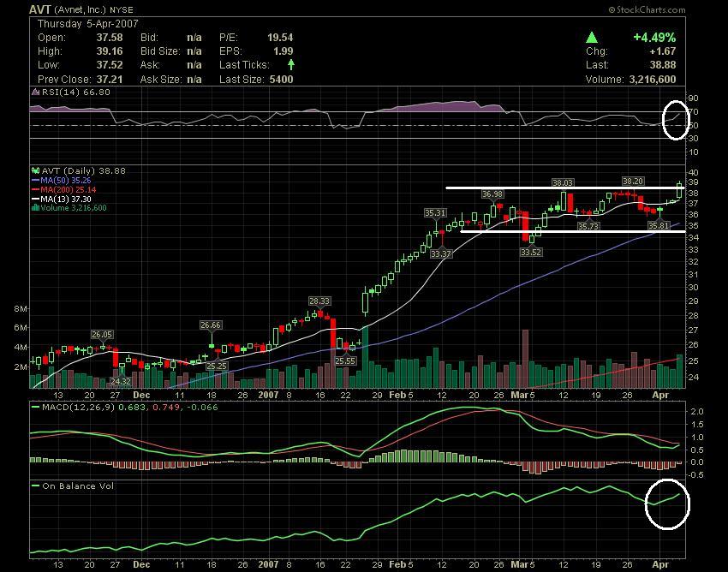Click the Feb label on price chart axis

[x=397, y=395]
